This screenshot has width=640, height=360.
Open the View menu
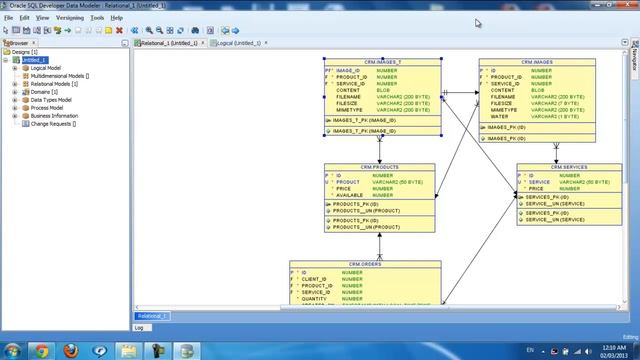pyautogui.click(x=42, y=18)
